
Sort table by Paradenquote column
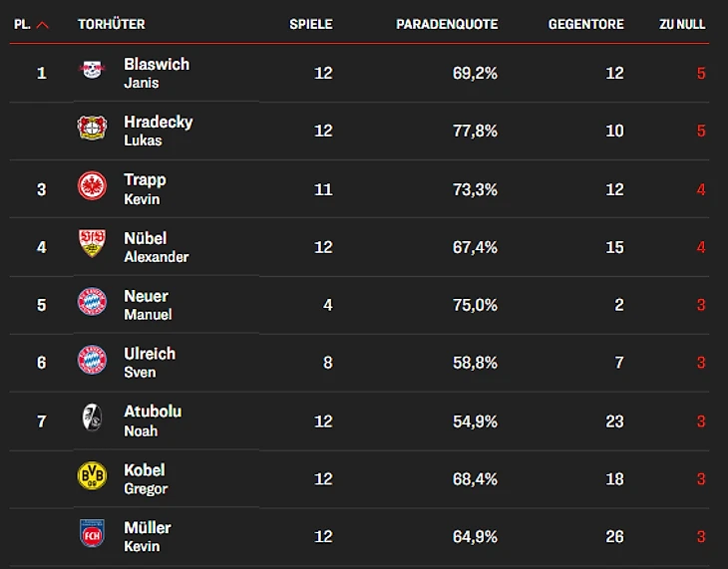447,24
